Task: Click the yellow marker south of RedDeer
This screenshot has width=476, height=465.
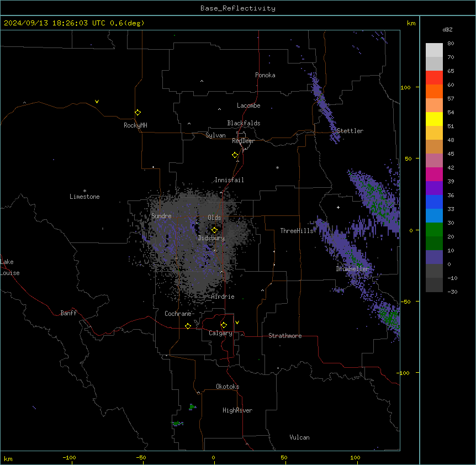Action: point(235,155)
